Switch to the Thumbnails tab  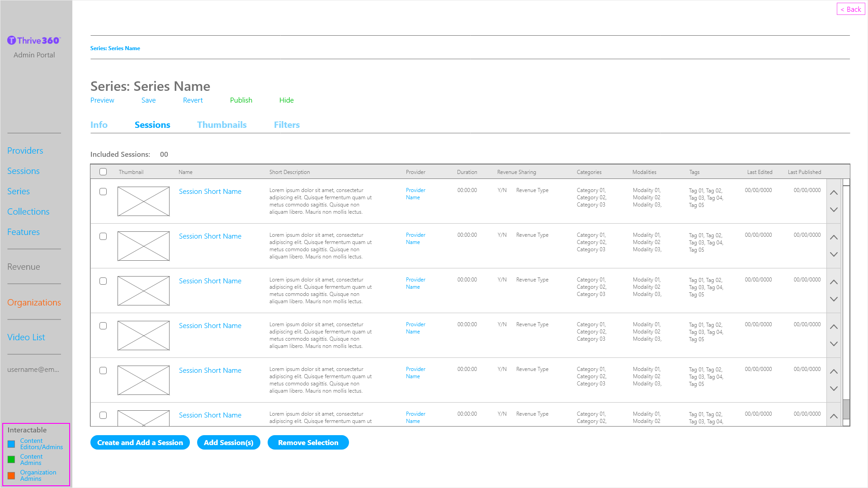coord(222,125)
